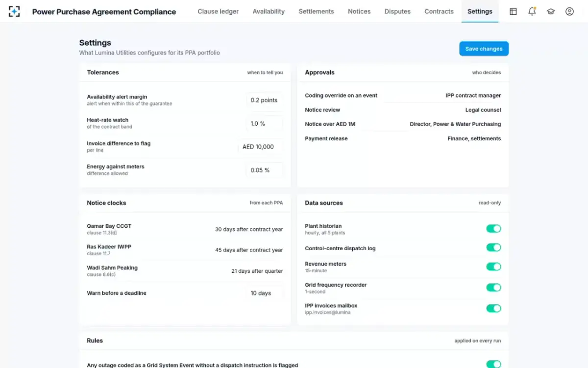Switch to the Availability tab
Screen dimensions: 588x368
click(x=269, y=11)
